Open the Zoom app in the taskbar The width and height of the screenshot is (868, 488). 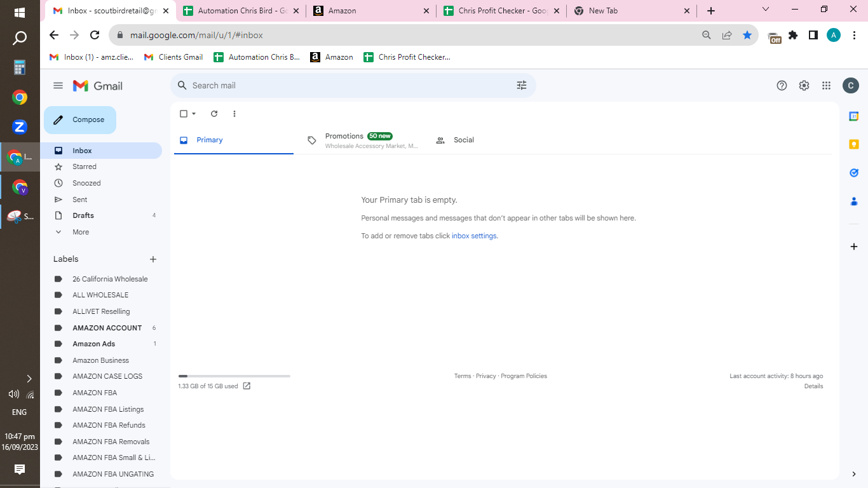pyautogui.click(x=20, y=127)
